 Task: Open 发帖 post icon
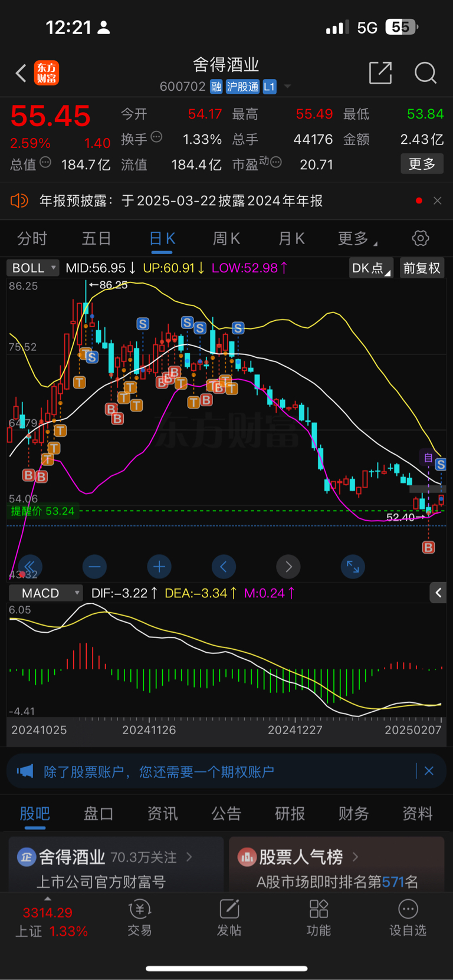coord(229,918)
